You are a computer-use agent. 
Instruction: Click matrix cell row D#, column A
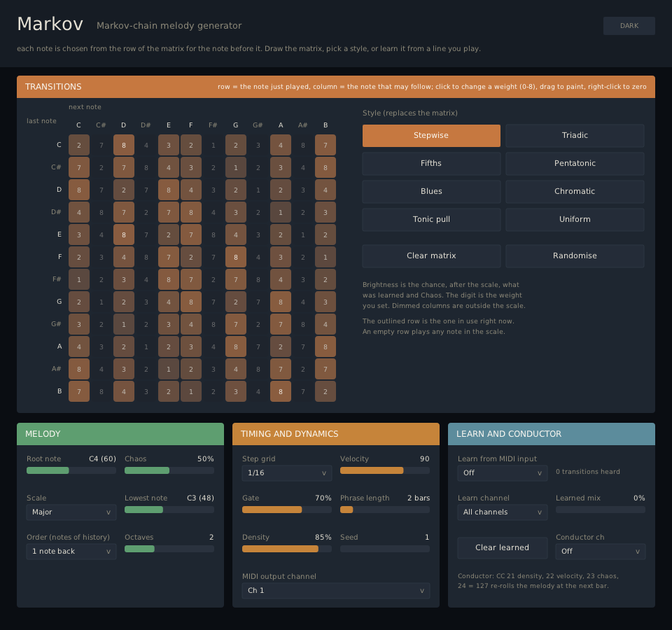tap(281, 213)
